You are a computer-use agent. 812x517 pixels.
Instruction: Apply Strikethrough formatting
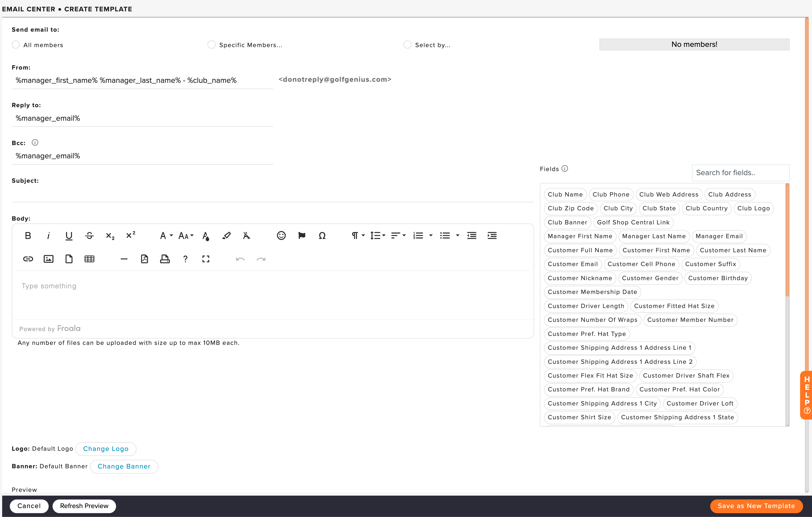89,236
